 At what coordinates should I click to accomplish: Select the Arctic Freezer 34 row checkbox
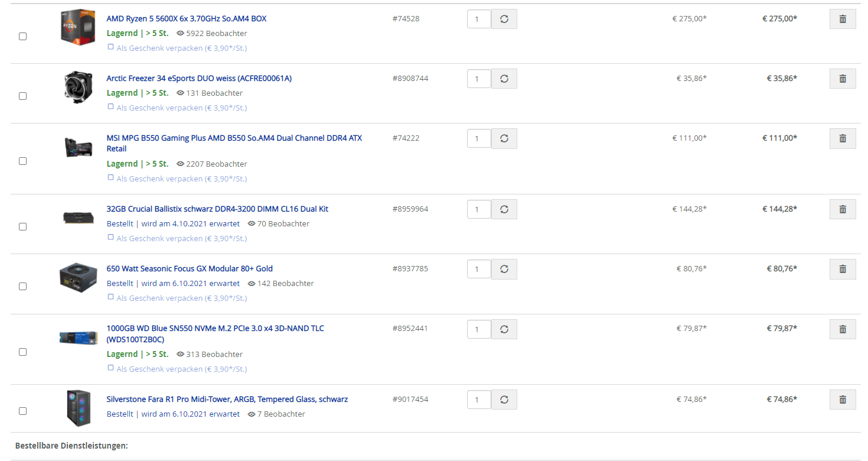click(22, 96)
